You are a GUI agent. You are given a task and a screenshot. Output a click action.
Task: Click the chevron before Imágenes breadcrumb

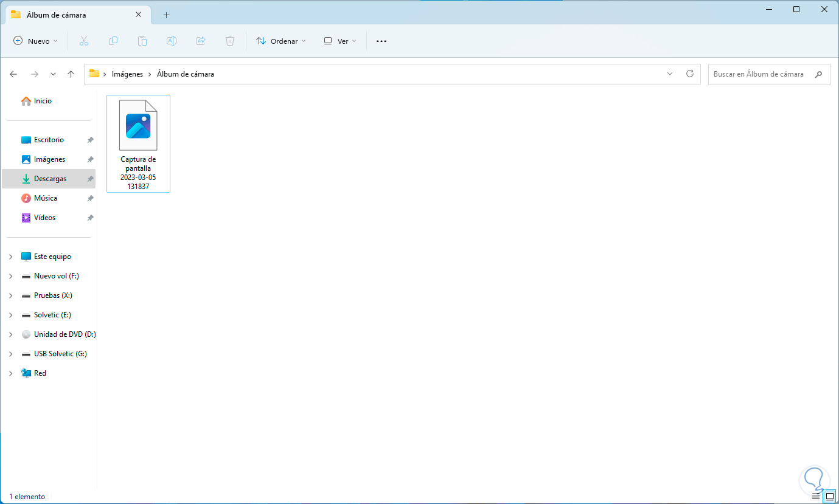tap(105, 74)
